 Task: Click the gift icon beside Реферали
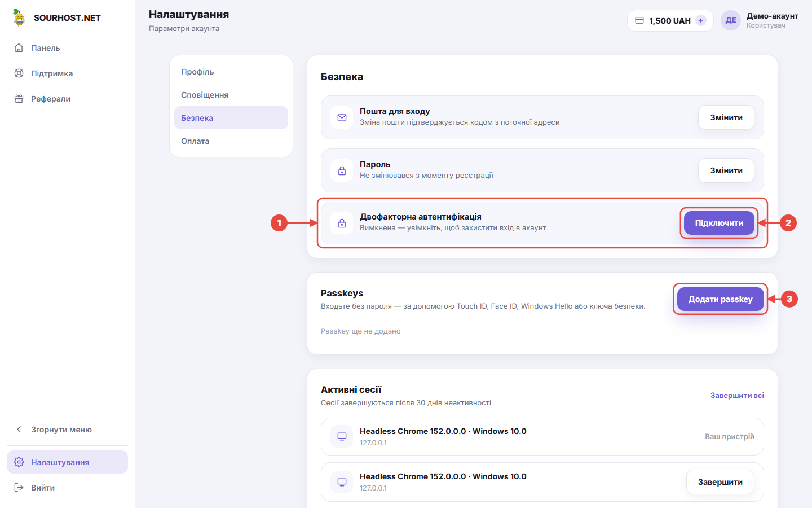tap(19, 99)
